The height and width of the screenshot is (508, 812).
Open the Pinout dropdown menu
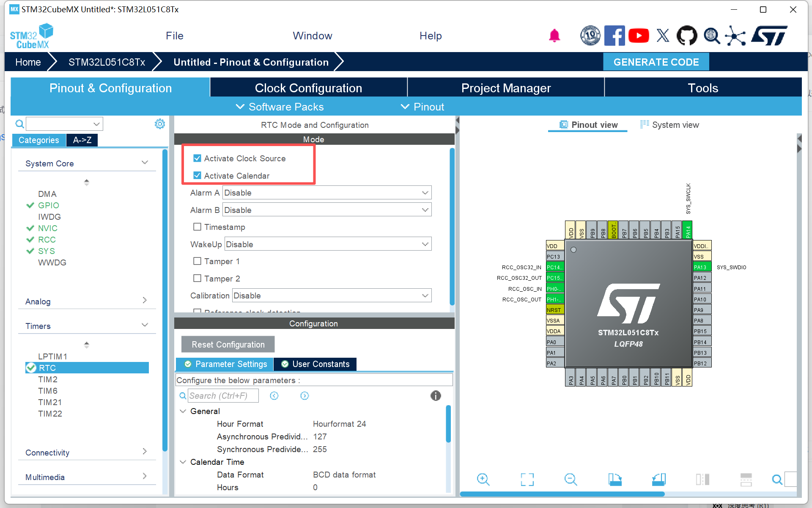coord(422,107)
